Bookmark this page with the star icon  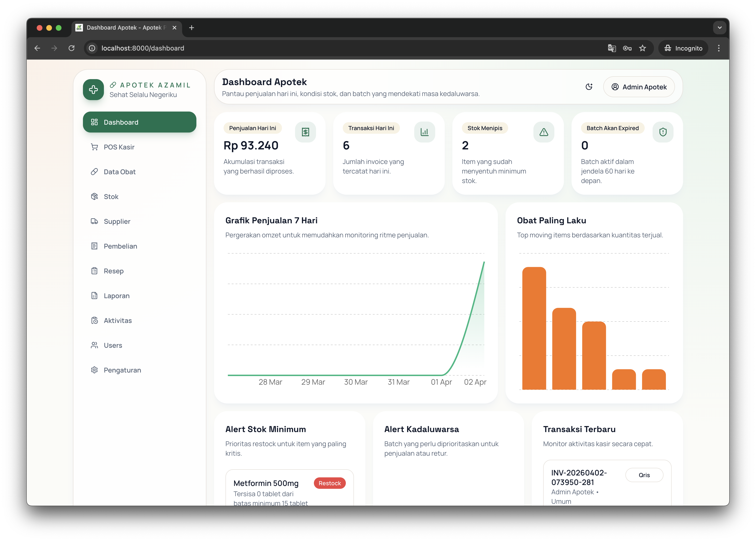point(643,48)
